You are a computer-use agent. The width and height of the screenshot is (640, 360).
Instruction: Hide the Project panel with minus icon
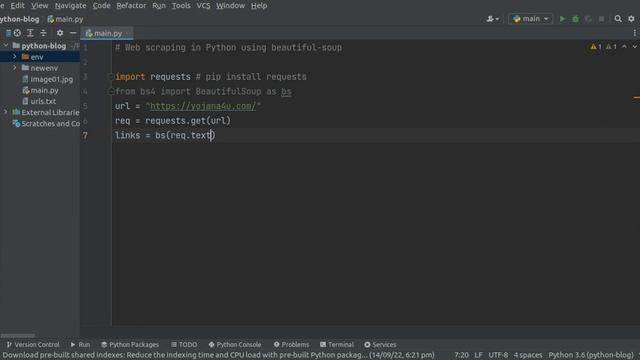pos(73,33)
